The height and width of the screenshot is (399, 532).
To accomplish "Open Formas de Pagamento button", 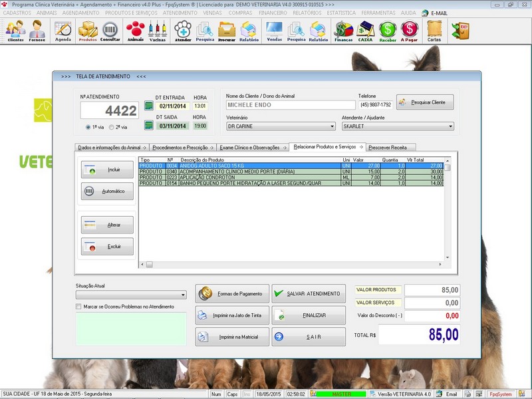I will pos(232,293).
